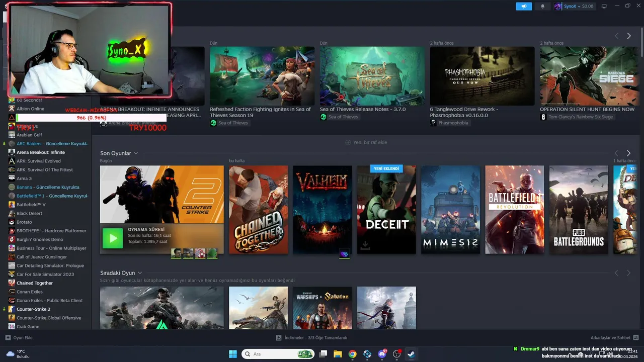Open the PUBG Battlegrounds cover
Image resolution: width=644 pixels, height=362 pixels.
tap(579, 210)
